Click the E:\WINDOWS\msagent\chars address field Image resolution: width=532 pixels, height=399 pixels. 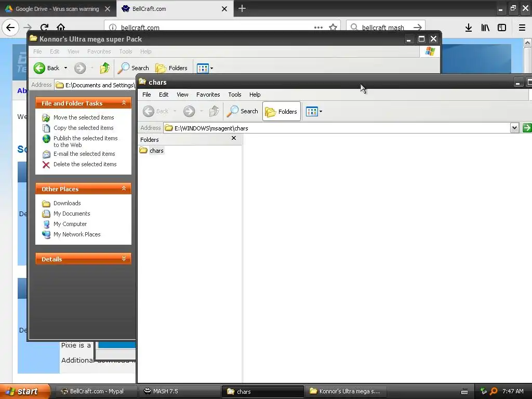click(x=337, y=128)
